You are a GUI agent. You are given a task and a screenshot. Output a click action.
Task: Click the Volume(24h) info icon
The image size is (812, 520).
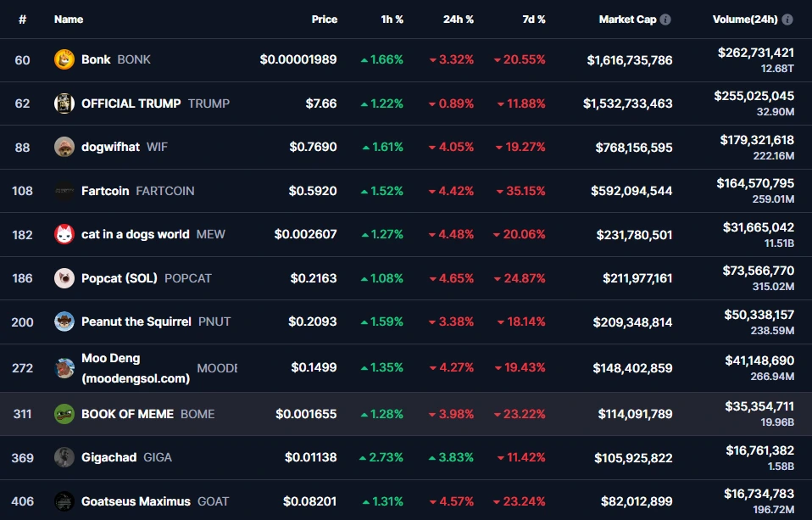point(788,20)
